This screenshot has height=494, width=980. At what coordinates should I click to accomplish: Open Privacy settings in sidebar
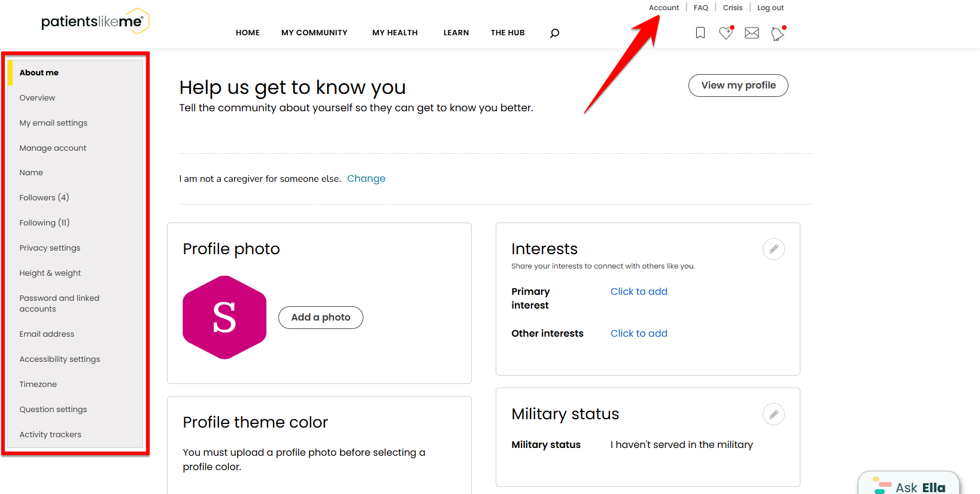[50, 248]
